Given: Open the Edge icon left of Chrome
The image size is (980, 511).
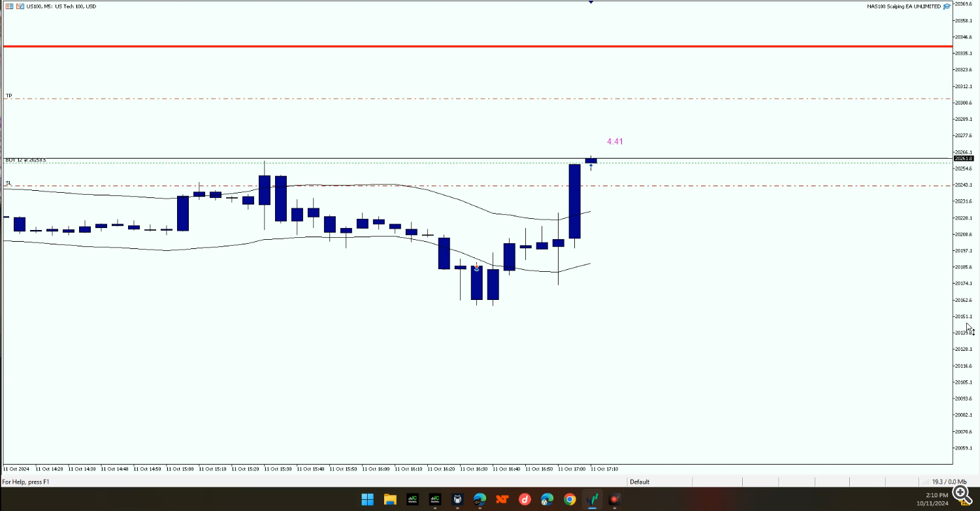Looking at the screenshot, I should coord(547,500).
